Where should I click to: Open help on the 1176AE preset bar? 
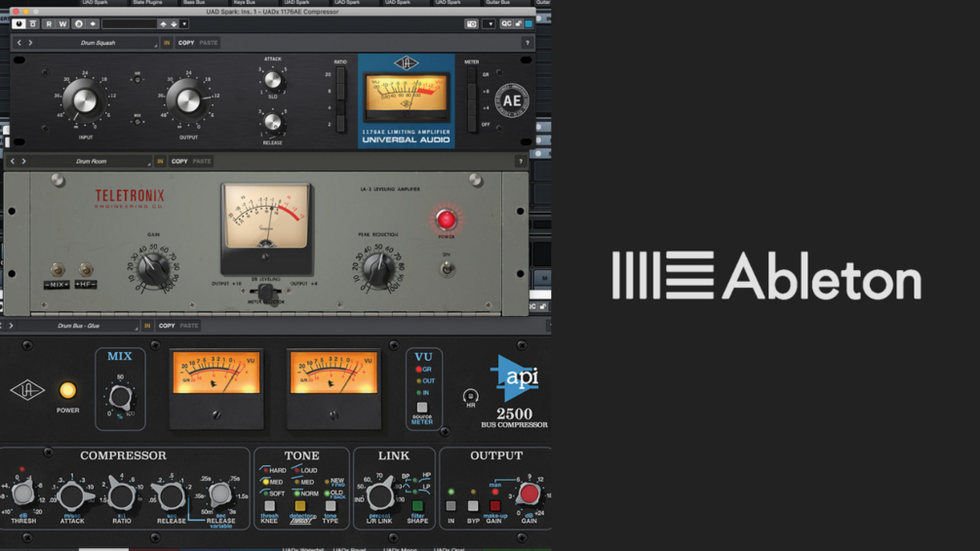pos(527,43)
